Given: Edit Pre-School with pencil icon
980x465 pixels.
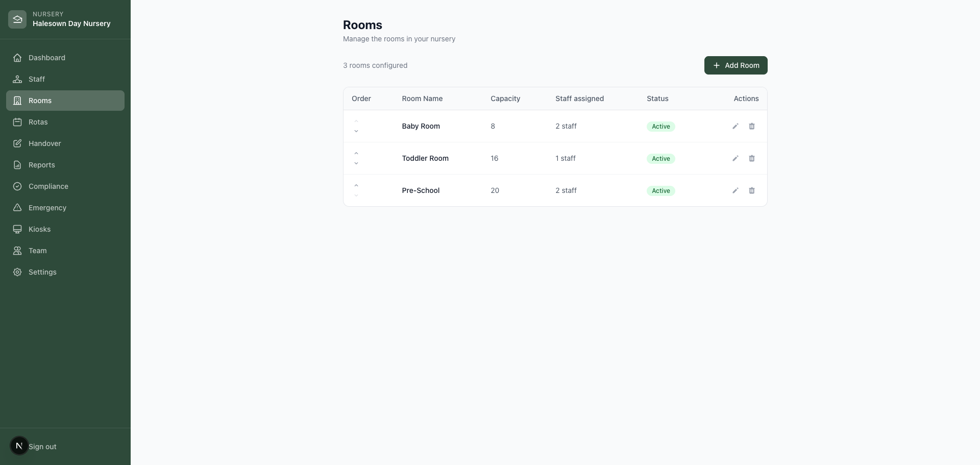Looking at the screenshot, I should click(x=736, y=190).
